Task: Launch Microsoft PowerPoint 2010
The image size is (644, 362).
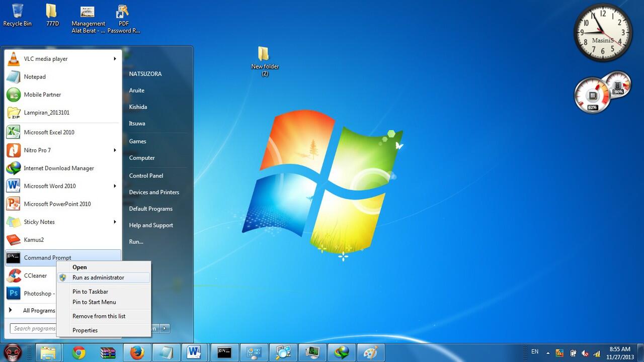Action: tap(63, 204)
